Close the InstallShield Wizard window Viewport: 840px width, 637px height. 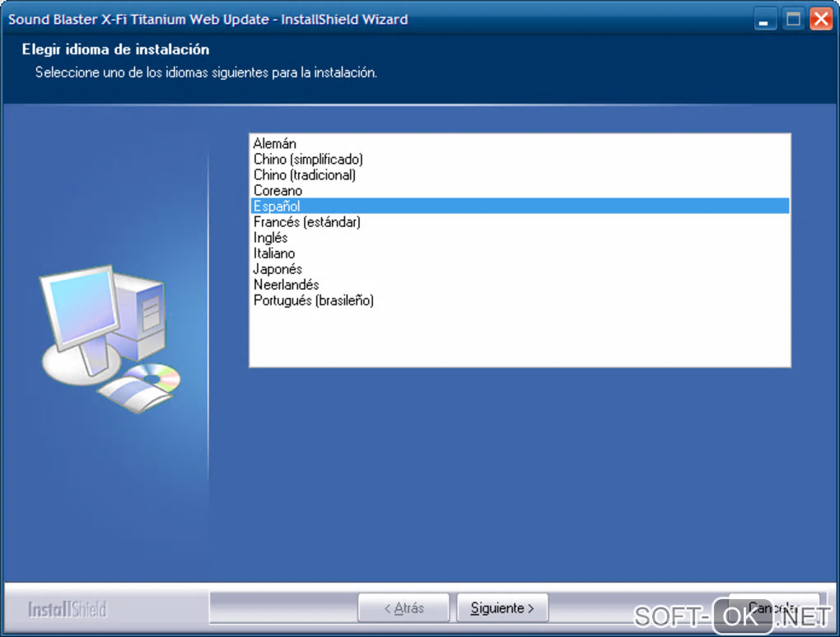pos(821,20)
